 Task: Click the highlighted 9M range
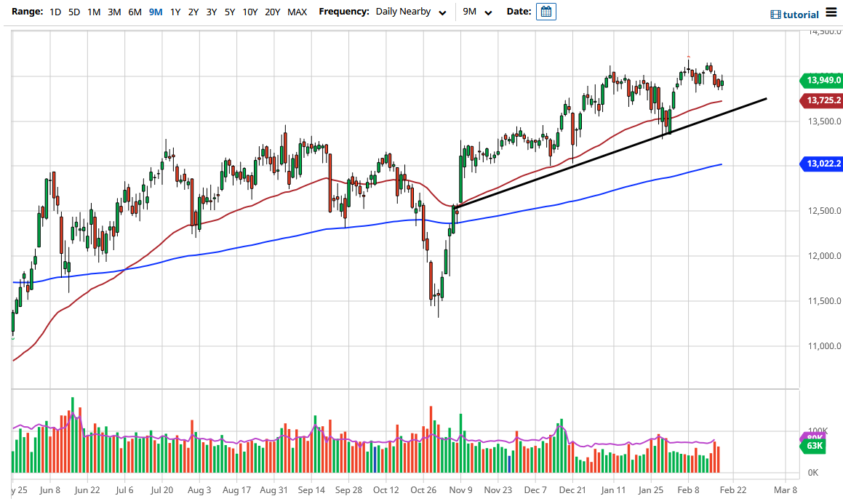tap(154, 12)
